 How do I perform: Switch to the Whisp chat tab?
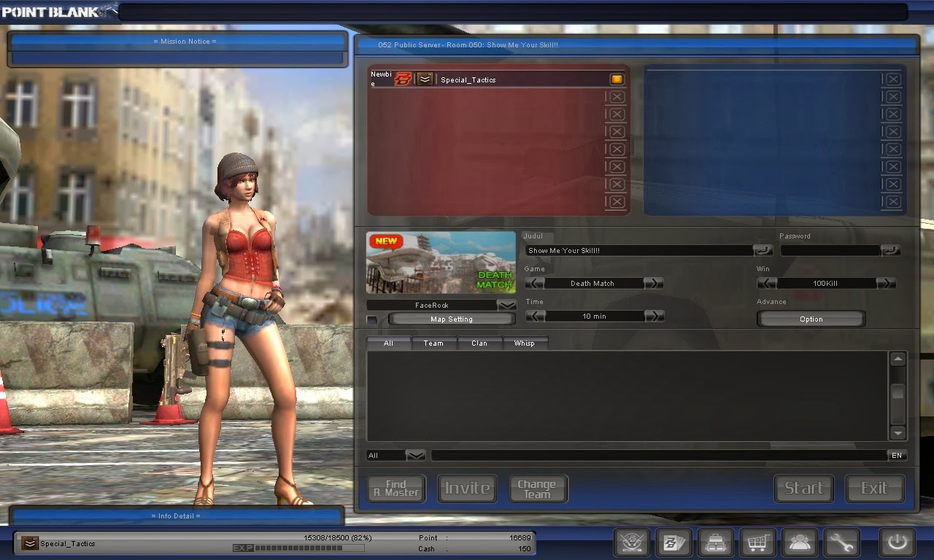525,343
